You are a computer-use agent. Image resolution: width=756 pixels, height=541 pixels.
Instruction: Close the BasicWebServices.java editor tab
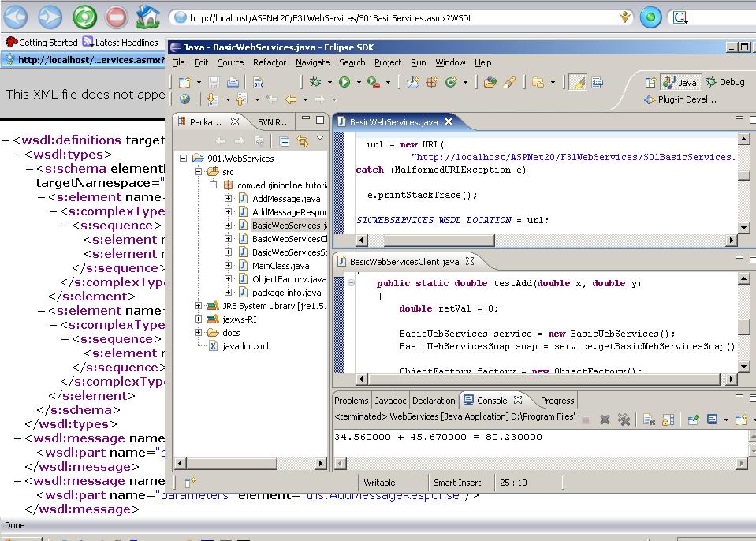(x=449, y=122)
